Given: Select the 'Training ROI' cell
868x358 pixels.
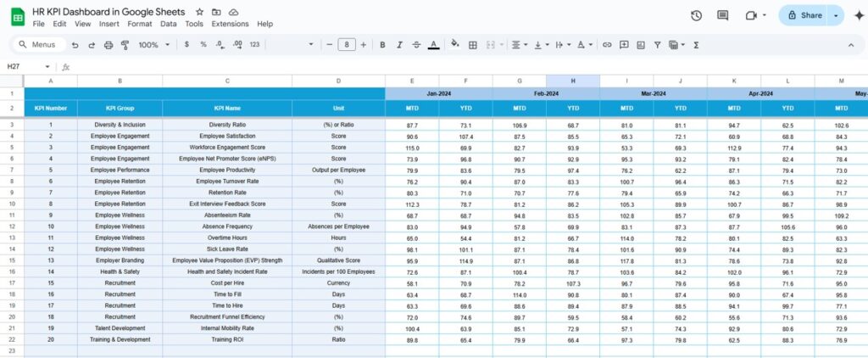Looking at the screenshot, I should pyautogui.click(x=227, y=339).
